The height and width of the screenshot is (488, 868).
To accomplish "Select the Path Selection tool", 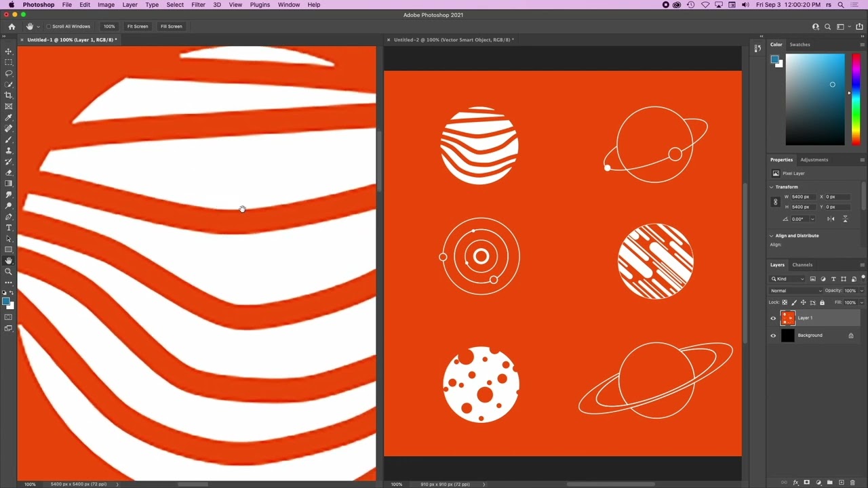I will pos(9,239).
